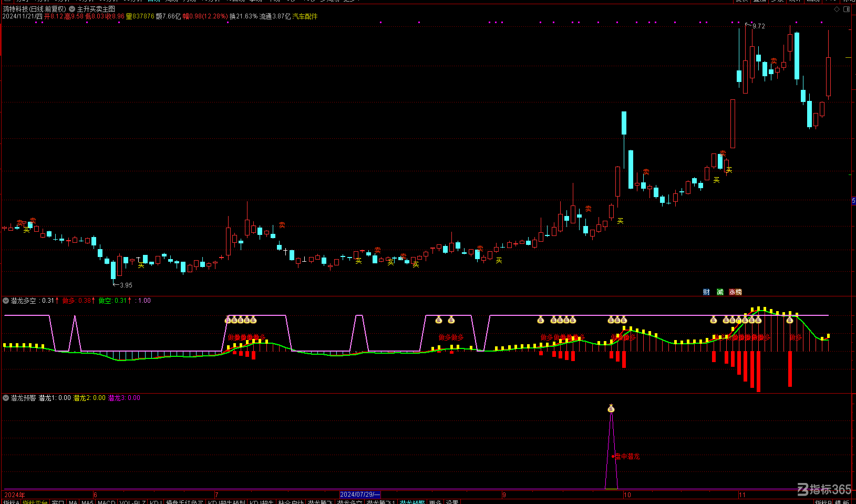Open the 更多 bottom tab
This screenshot has height=504, width=856.
point(435,502)
